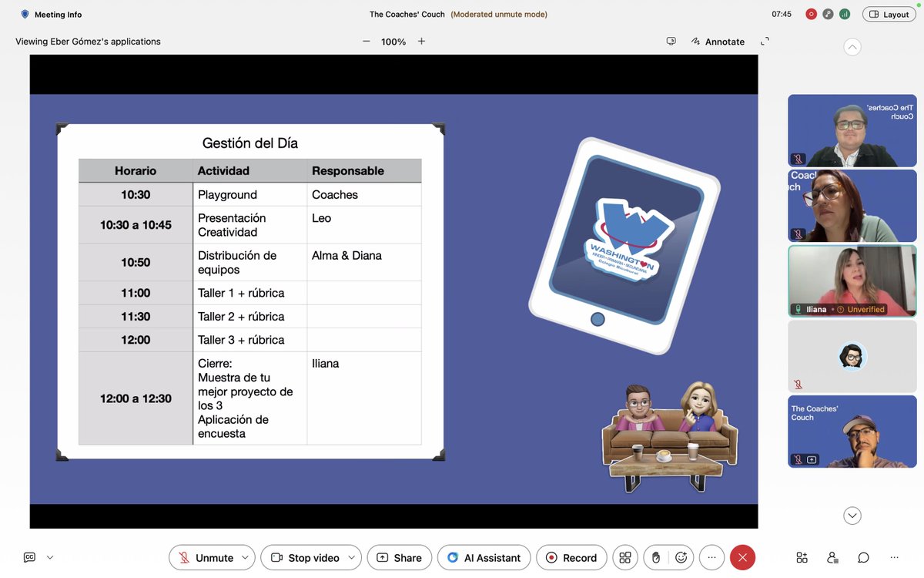Zoom in shared content with plus
The image size is (924, 578).
pyautogui.click(x=421, y=42)
